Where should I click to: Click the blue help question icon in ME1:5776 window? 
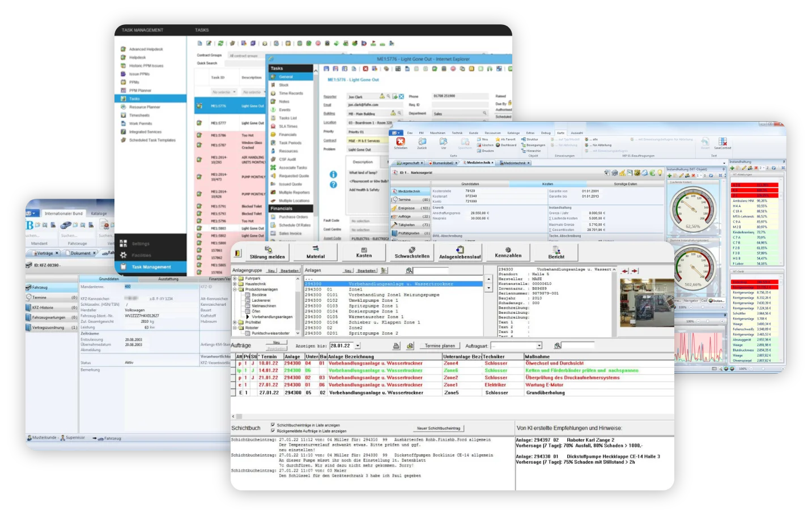coord(333,185)
